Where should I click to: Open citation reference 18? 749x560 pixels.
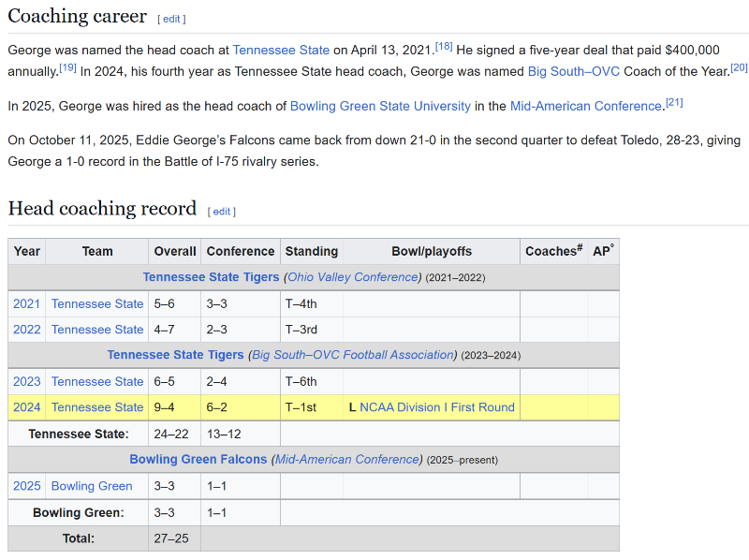click(444, 46)
